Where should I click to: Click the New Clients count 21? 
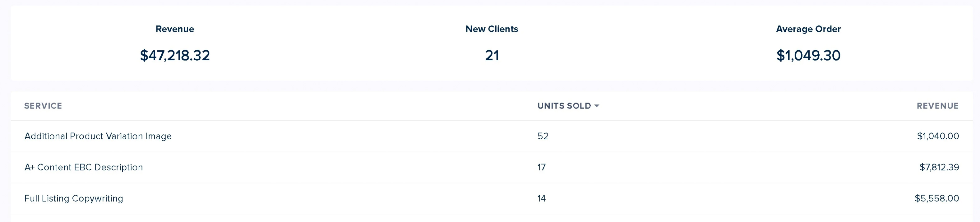tap(492, 55)
